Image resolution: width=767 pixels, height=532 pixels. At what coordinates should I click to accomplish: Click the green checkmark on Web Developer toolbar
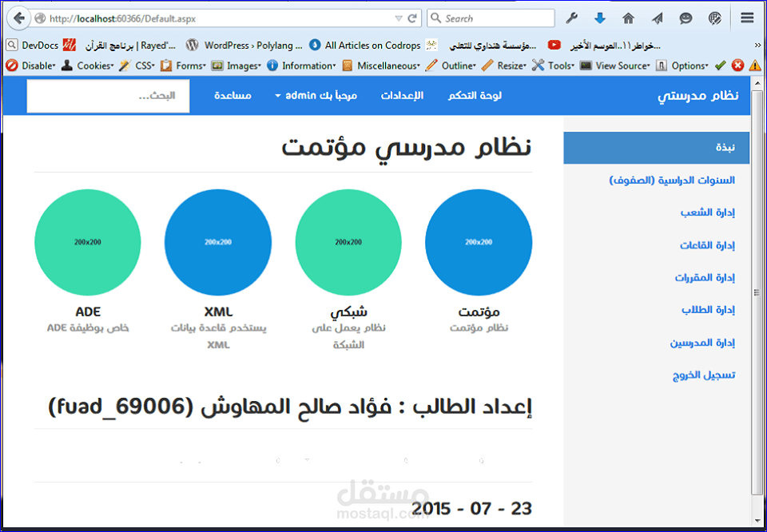click(x=720, y=66)
